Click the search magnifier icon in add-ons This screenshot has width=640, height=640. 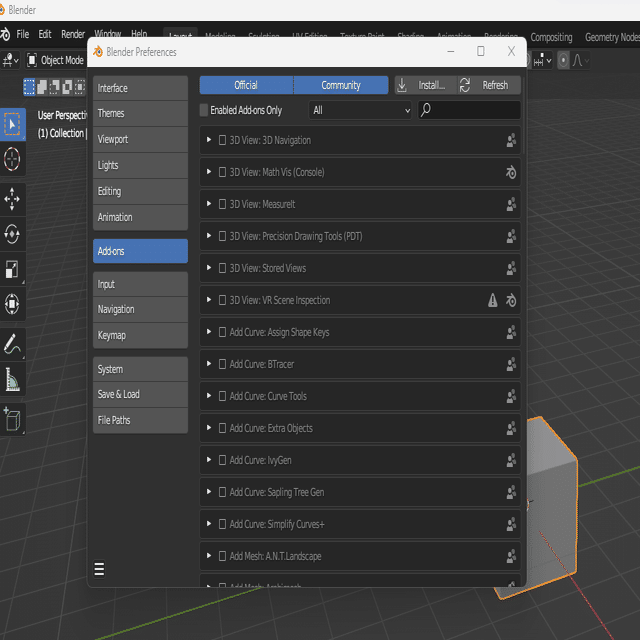pyautogui.click(x=426, y=110)
